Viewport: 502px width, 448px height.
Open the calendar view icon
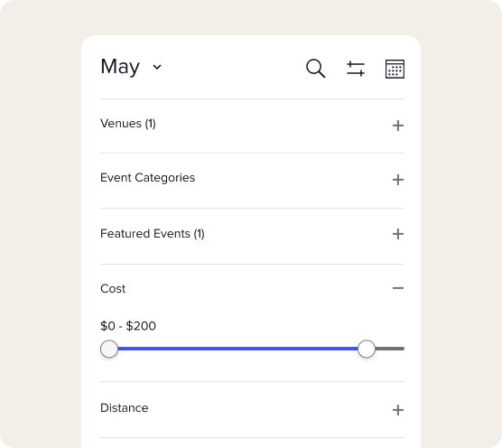coord(395,69)
